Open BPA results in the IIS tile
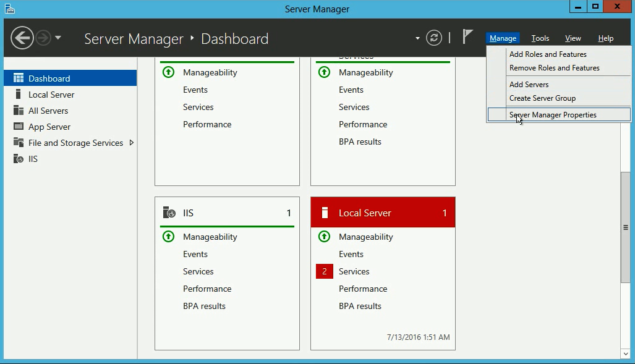 click(x=204, y=307)
